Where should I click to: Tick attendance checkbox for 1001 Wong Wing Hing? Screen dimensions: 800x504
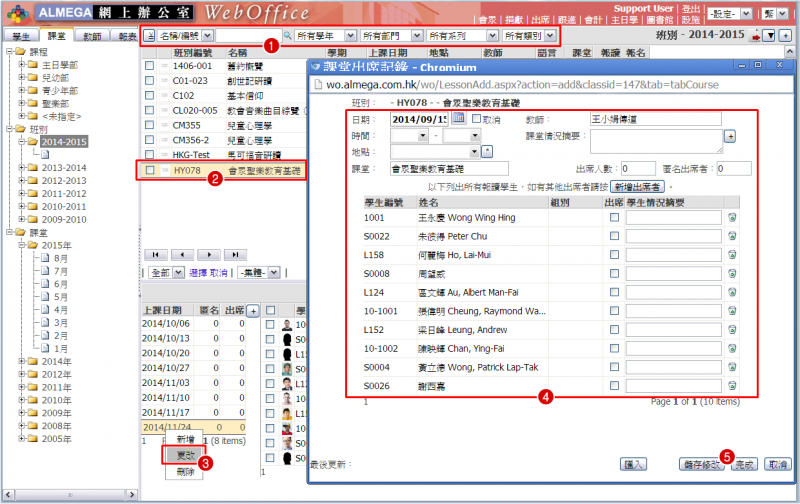point(614,217)
